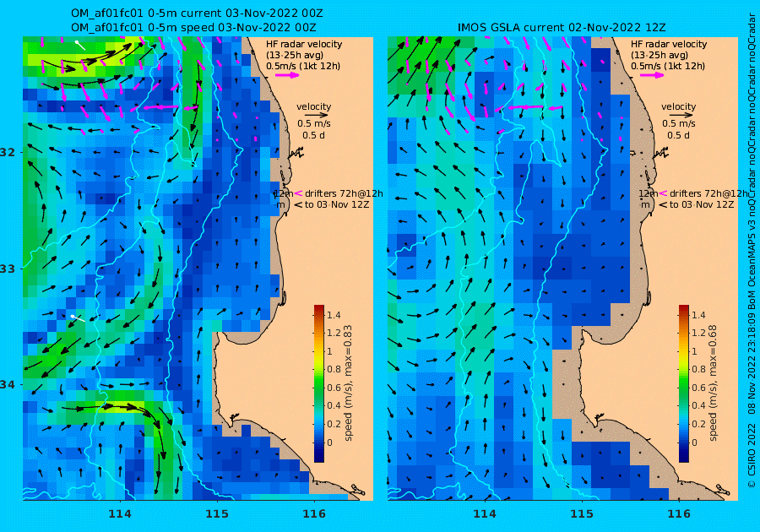Click longitude label 116 under left map
The image size is (760, 532).
click(x=314, y=514)
